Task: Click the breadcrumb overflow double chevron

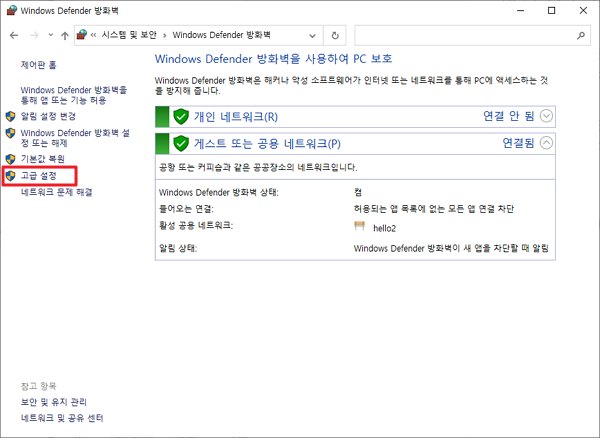Action: click(x=93, y=36)
